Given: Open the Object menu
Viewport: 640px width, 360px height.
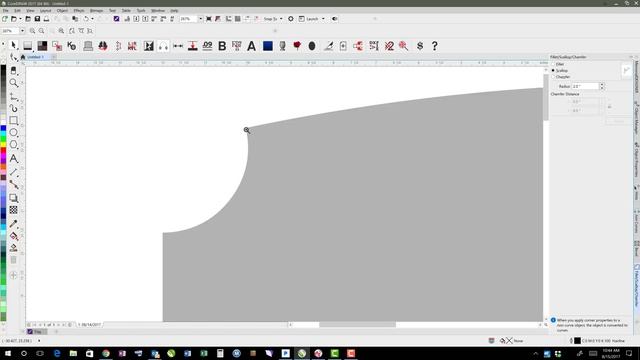Looking at the screenshot, I should pyautogui.click(x=62, y=11).
